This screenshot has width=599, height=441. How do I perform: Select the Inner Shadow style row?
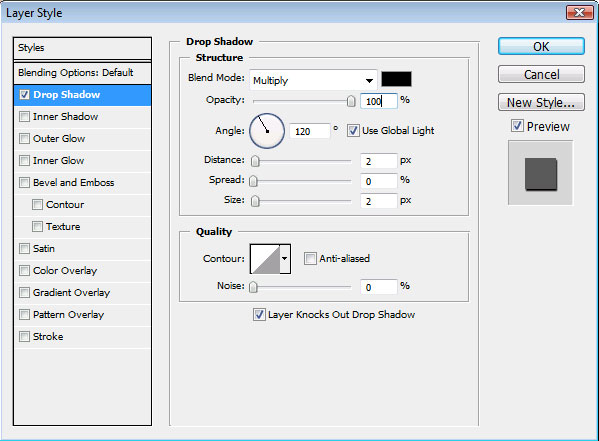pyautogui.click(x=82, y=117)
